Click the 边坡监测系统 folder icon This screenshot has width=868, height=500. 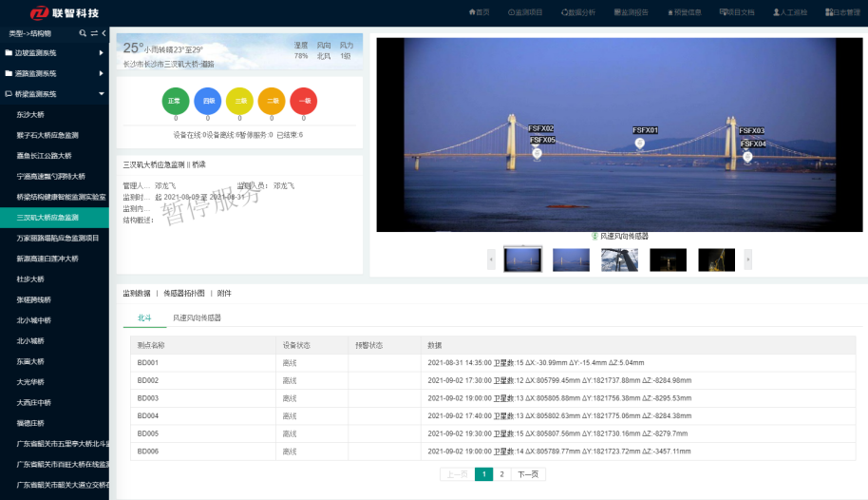click(x=9, y=52)
